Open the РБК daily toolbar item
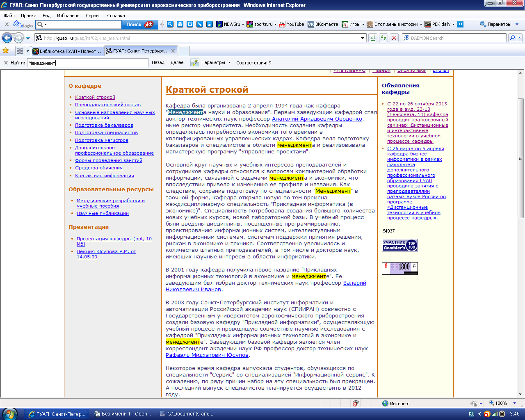Image resolution: width=525 pixels, height=420 pixels. tap(439, 24)
